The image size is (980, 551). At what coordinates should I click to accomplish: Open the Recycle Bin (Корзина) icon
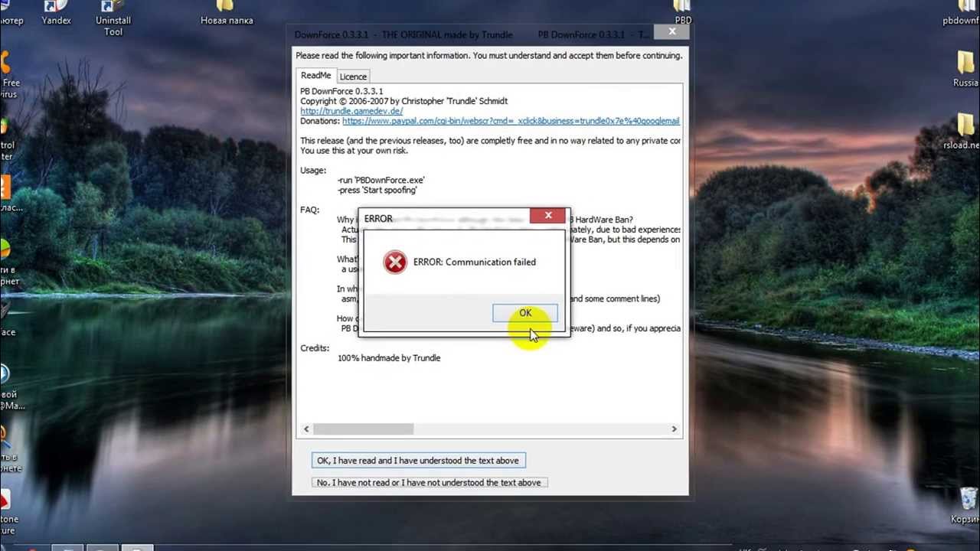(x=966, y=505)
